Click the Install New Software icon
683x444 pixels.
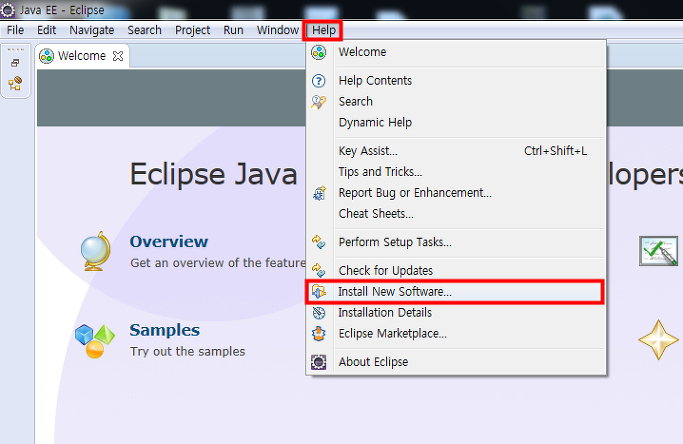(318, 291)
